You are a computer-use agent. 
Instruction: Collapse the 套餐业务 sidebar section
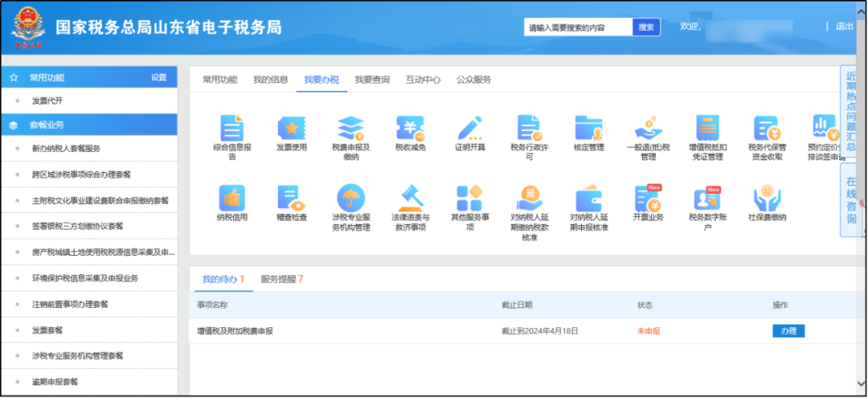(88, 125)
